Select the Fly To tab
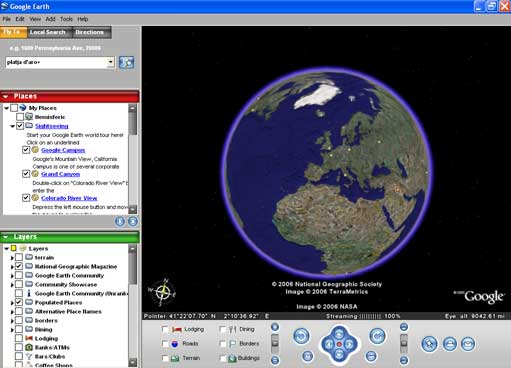The image size is (511, 368). pyautogui.click(x=13, y=32)
